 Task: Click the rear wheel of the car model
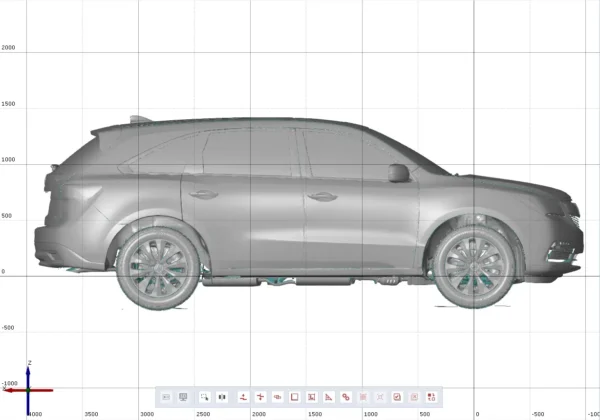158,267
